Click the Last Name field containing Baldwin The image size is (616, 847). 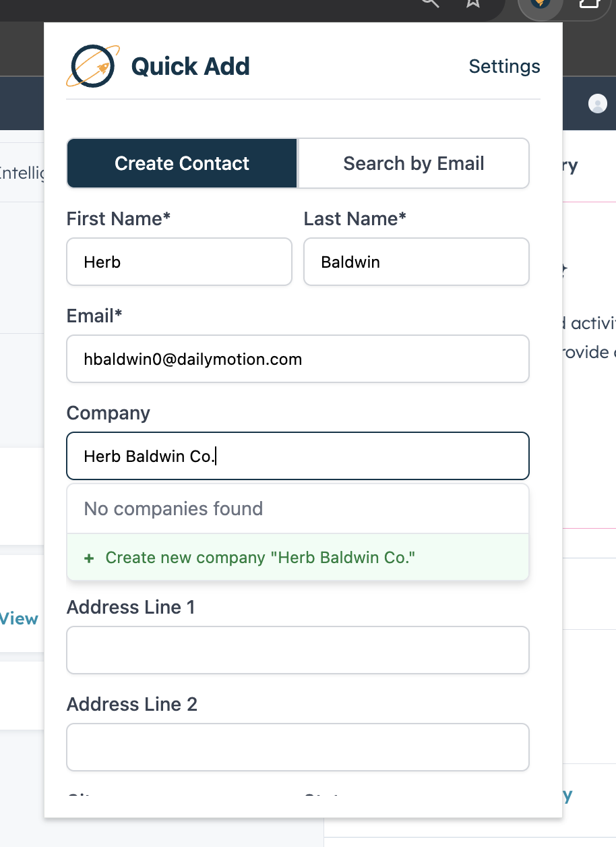416,262
